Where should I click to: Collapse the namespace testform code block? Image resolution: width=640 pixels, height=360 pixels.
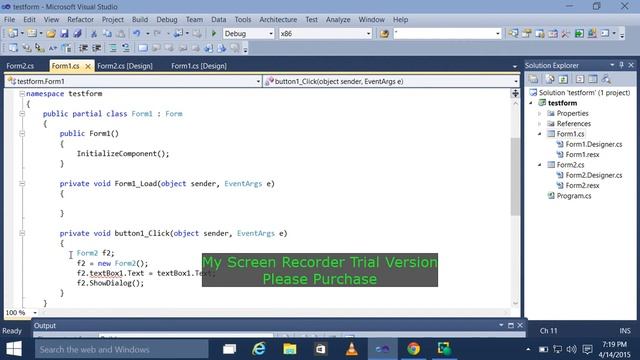pyautogui.click(x=22, y=94)
